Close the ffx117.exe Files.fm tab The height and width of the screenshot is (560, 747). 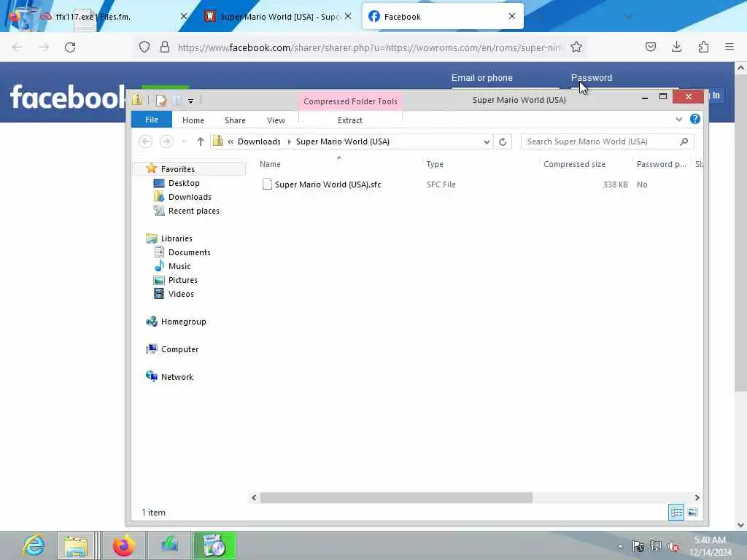pyautogui.click(x=184, y=16)
